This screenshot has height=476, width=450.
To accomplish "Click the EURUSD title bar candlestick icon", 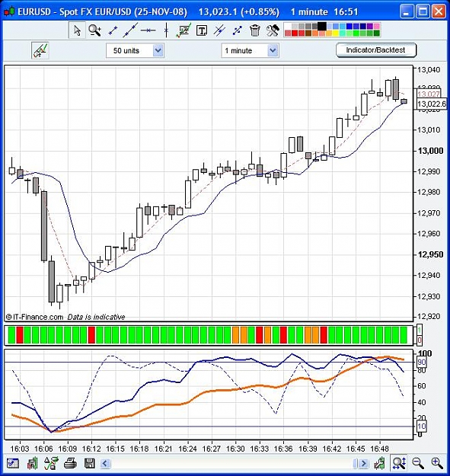I will (x=9, y=12).
